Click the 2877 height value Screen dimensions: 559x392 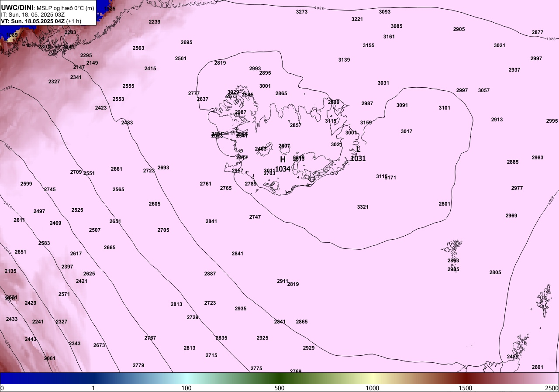[538, 32]
